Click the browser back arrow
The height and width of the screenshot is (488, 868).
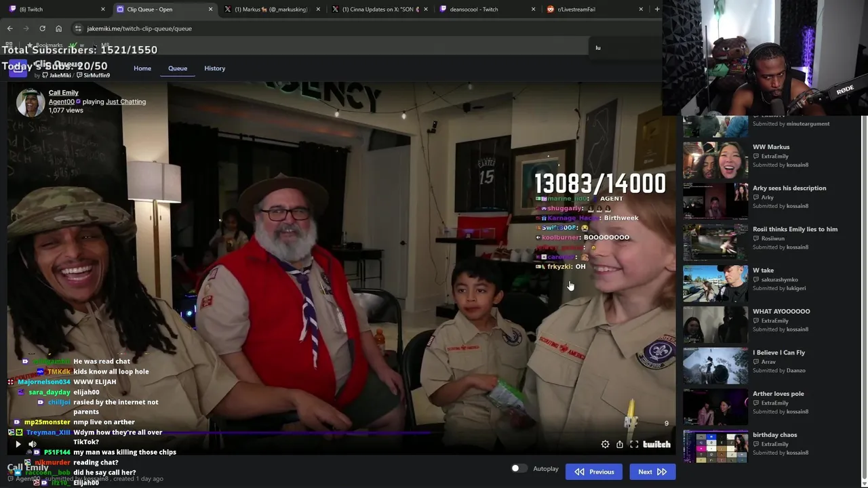point(9,28)
